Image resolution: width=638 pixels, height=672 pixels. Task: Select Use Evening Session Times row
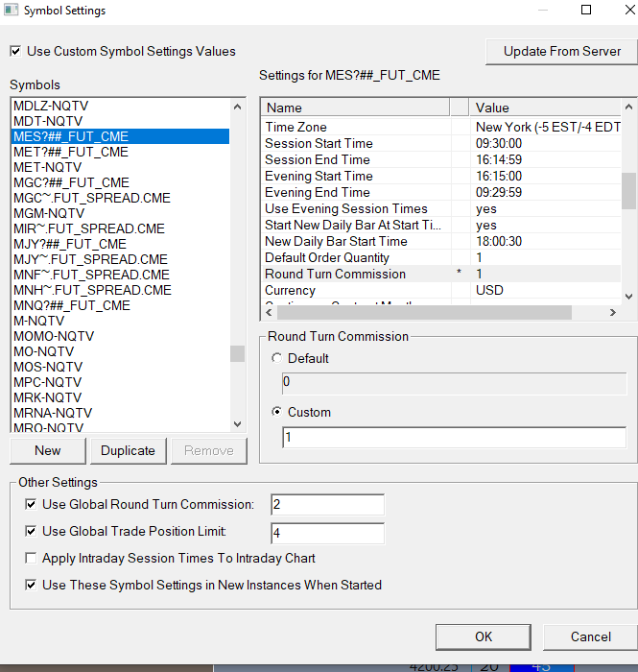tap(441, 208)
